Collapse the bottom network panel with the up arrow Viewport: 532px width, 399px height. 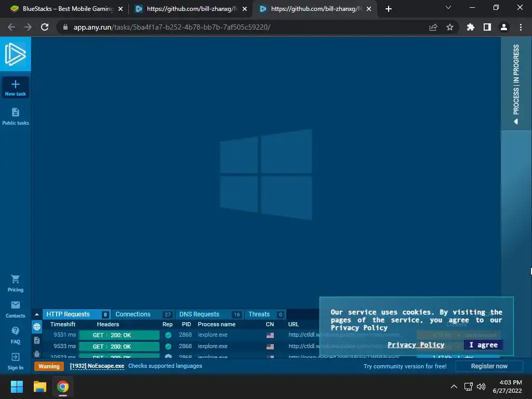(x=37, y=314)
